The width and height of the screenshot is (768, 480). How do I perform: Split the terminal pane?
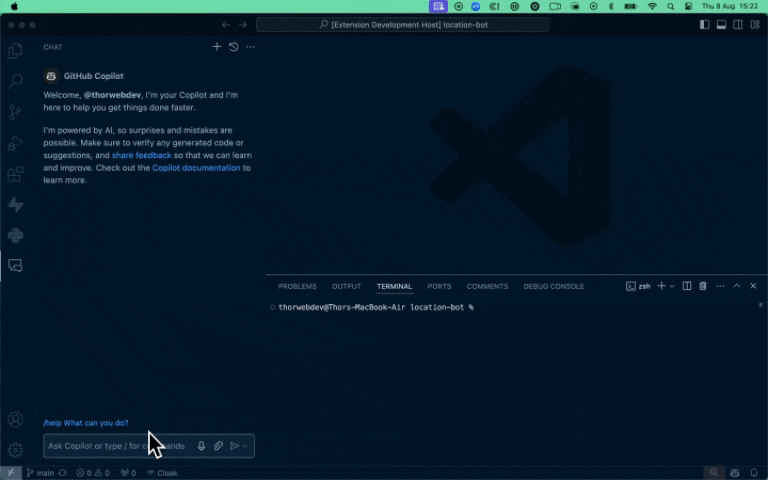[686, 286]
